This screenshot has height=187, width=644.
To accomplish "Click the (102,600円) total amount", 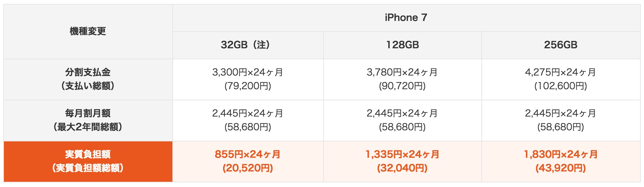I will coord(561,86).
